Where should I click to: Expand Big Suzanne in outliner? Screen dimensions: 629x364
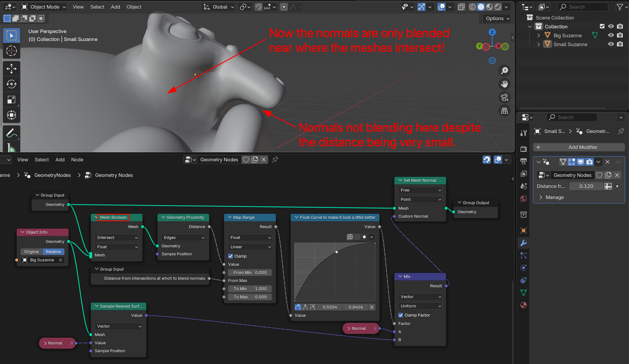539,36
